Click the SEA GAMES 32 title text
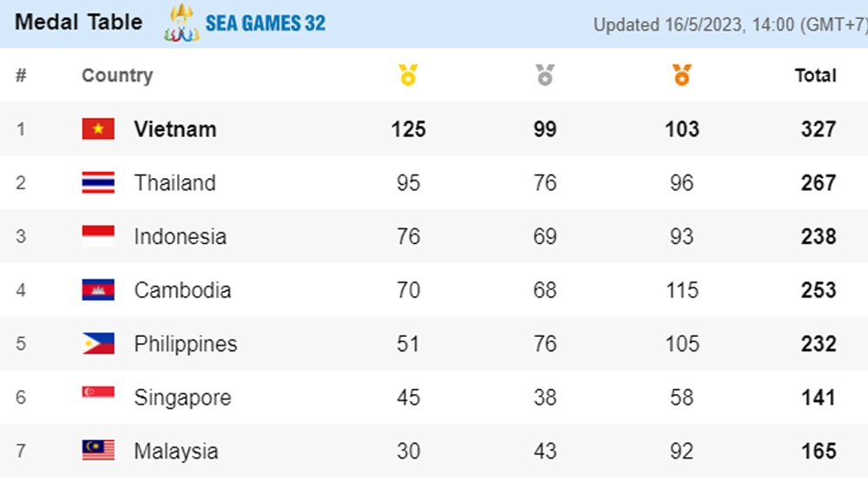The image size is (868, 489). (265, 23)
